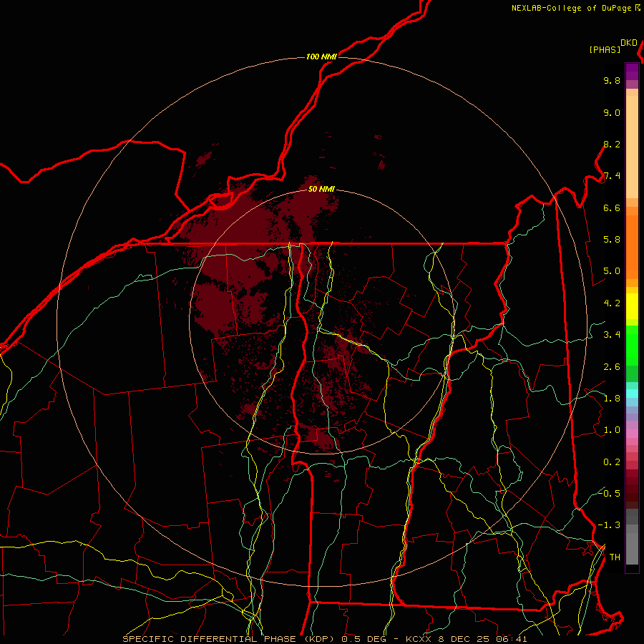
Task: Click the -0.5 legend value
Action: pos(609,493)
